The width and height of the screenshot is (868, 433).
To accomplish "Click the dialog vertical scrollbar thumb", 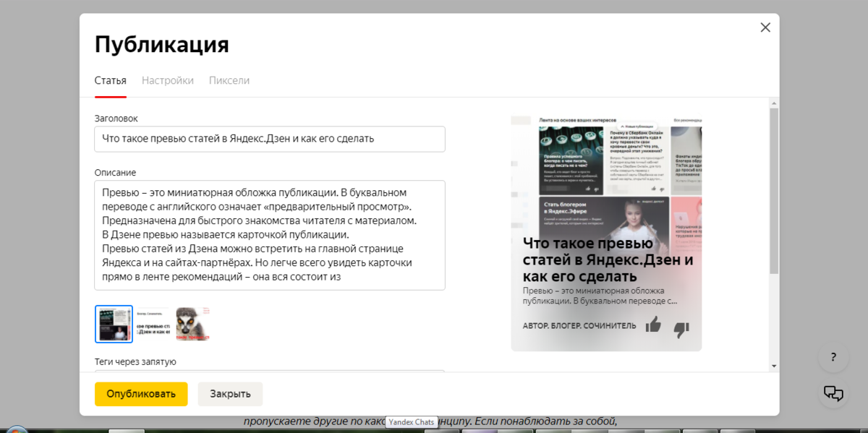I will 774,191.
